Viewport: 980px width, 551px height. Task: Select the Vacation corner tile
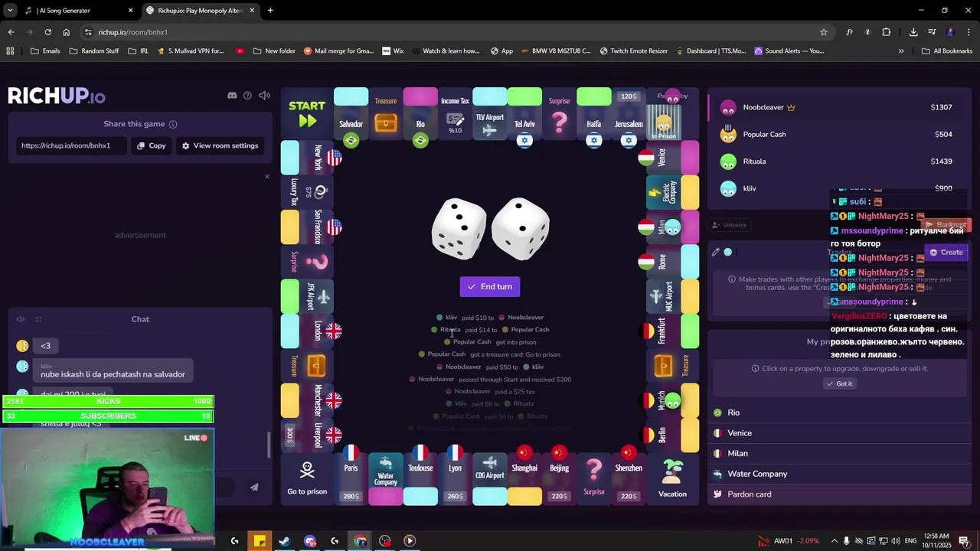tap(672, 479)
